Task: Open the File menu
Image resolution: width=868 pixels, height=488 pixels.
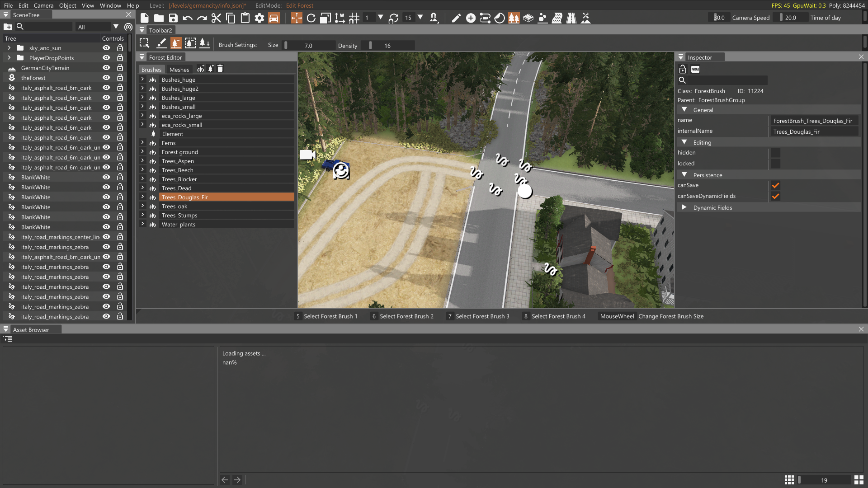Action: (8, 5)
